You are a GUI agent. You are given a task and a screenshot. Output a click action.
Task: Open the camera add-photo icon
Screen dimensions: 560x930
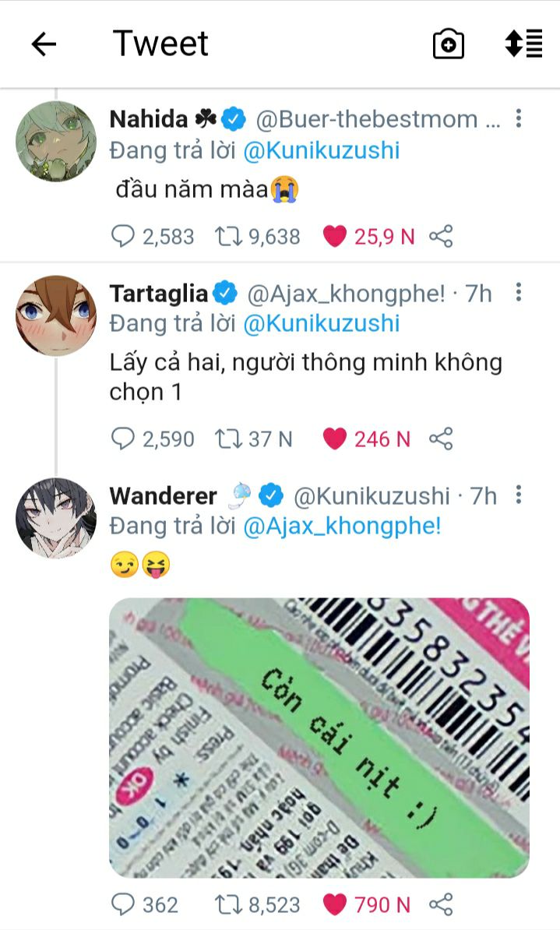448,44
